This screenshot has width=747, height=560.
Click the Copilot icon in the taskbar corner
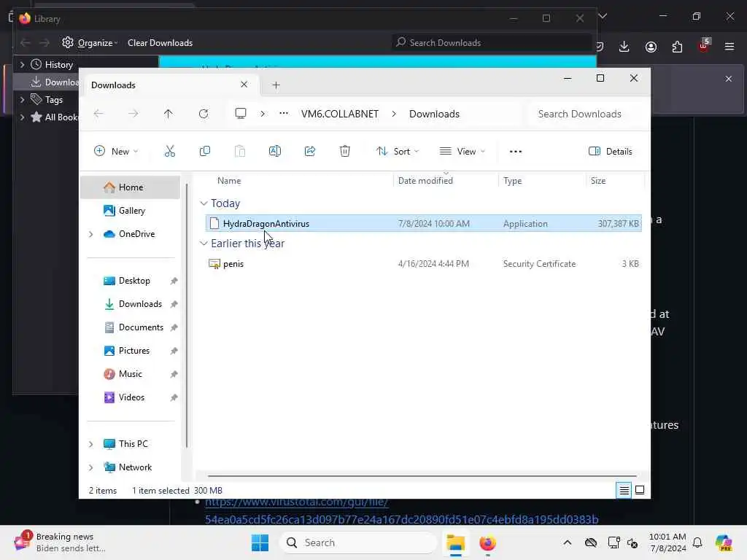click(724, 542)
